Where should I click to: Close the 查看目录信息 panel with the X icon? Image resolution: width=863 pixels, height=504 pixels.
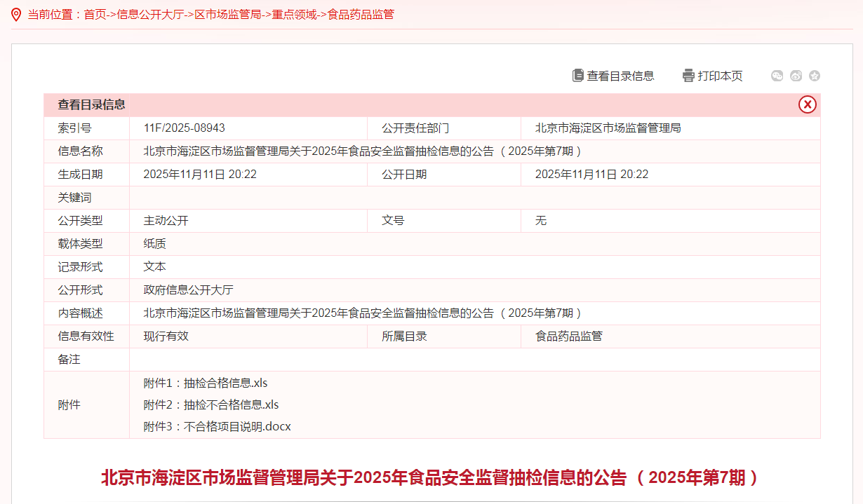[808, 104]
